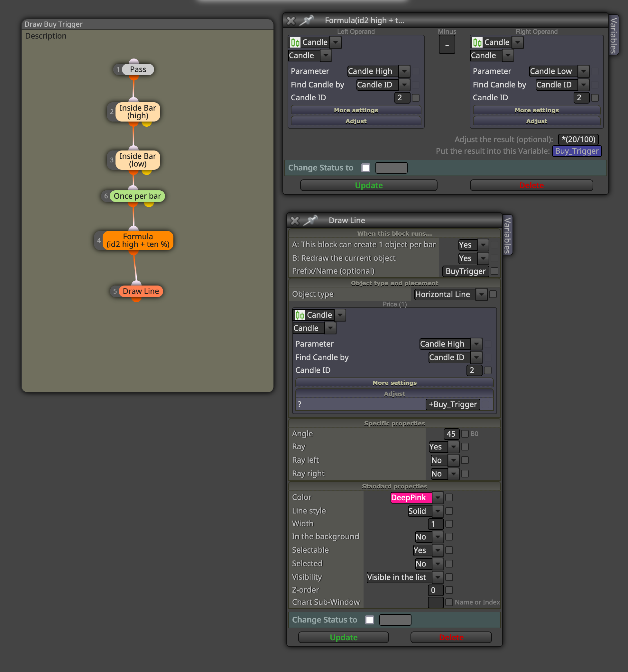628x672 pixels.
Task: Edit Prefix/Name field BuyTrigger
Action: point(465,271)
